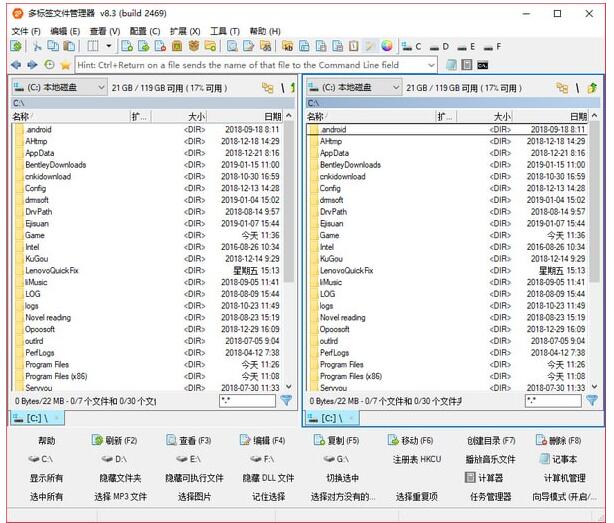Go to drive E from the toolbar
Image resolution: width=614 pixels, height=523 pixels.
[467, 47]
